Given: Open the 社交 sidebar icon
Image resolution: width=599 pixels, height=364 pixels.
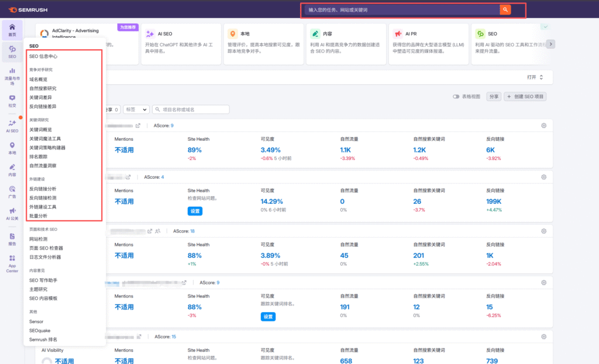Looking at the screenshot, I should point(12,100).
